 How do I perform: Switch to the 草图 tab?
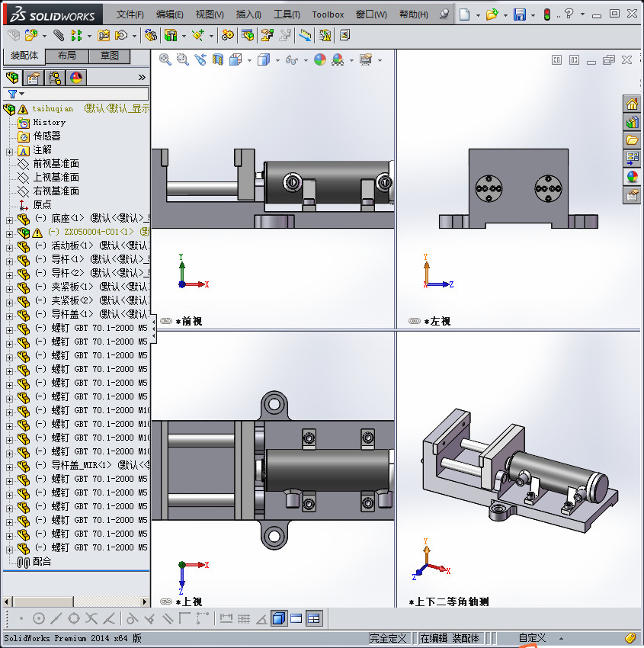pos(110,56)
